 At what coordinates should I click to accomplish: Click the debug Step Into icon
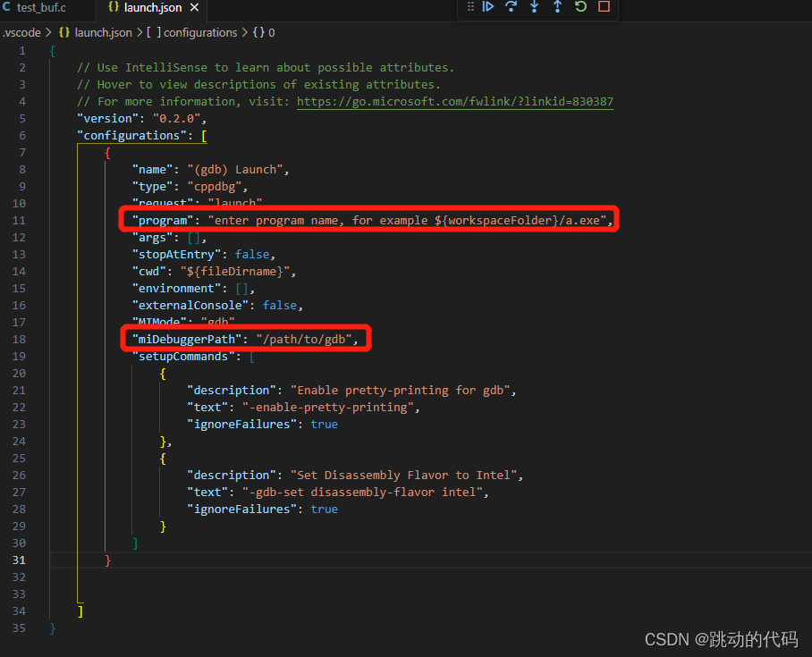535,7
